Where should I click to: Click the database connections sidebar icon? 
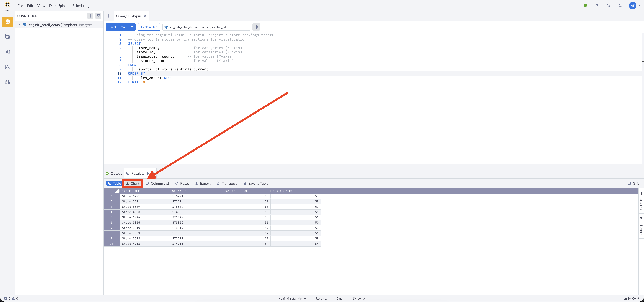tap(8, 22)
